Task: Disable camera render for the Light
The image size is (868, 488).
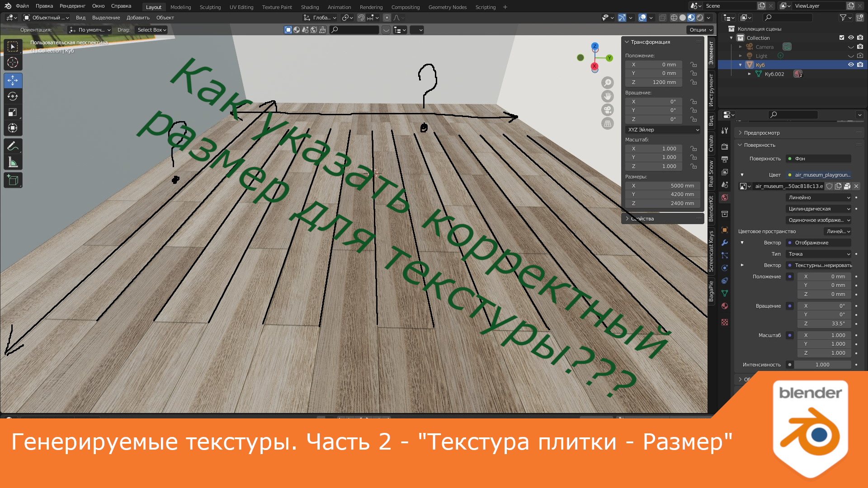Action: pos(860,56)
